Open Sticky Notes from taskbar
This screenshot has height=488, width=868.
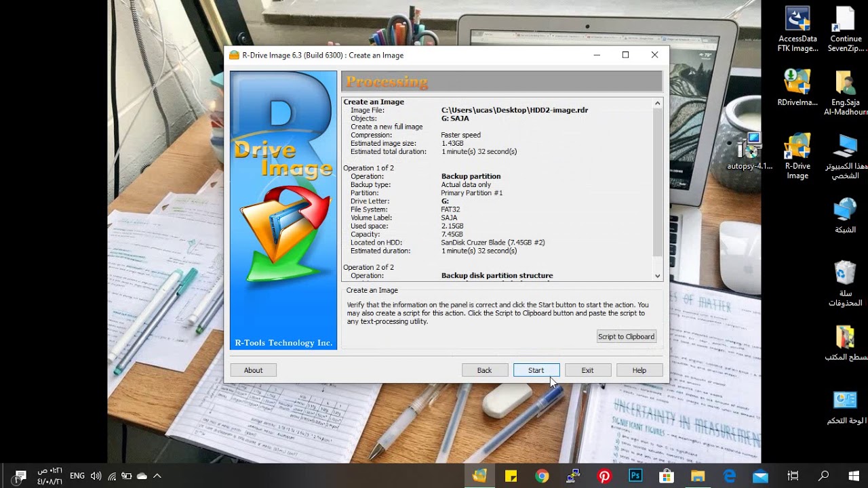point(511,476)
